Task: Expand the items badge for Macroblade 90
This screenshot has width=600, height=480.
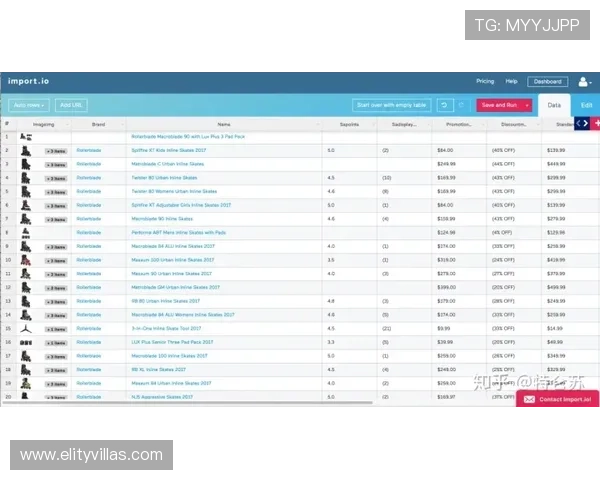Action: (56, 220)
